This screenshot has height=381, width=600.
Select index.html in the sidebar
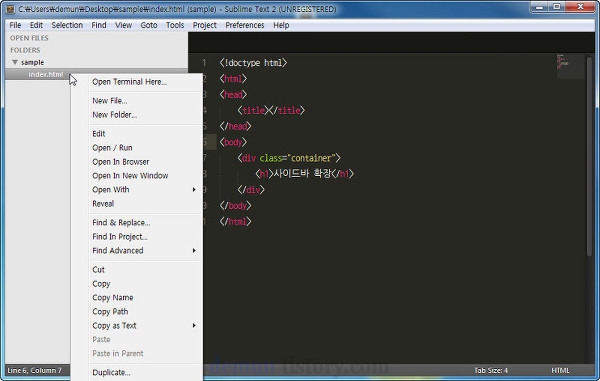pos(46,74)
